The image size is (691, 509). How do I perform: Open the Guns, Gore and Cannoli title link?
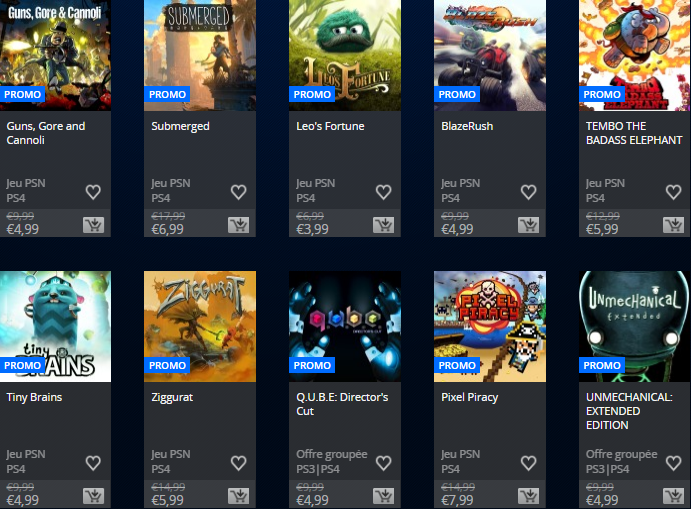[x=46, y=133]
